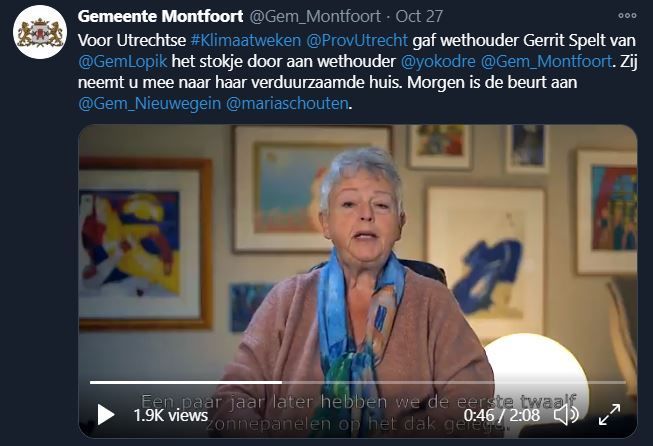Unmute the video with the speaker icon
Viewport: 653px width, 446px height.
tap(566, 415)
